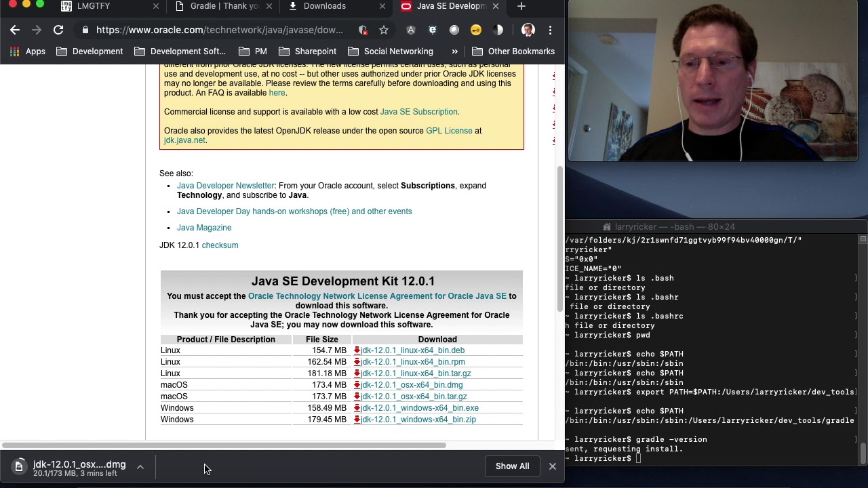Close the Java SE Development tab
The width and height of the screenshot is (868, 488).
point(496,6)
